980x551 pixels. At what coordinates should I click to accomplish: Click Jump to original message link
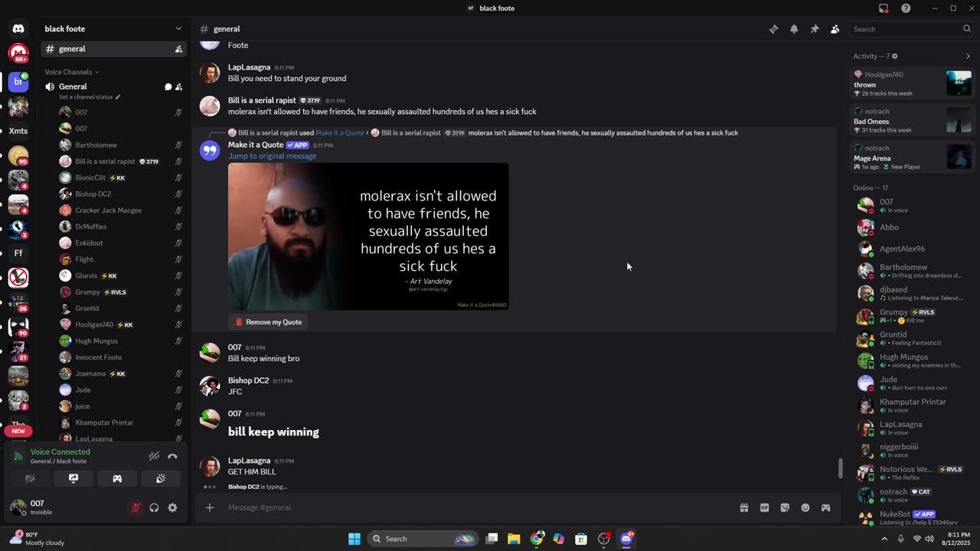[x=272, y=156]
